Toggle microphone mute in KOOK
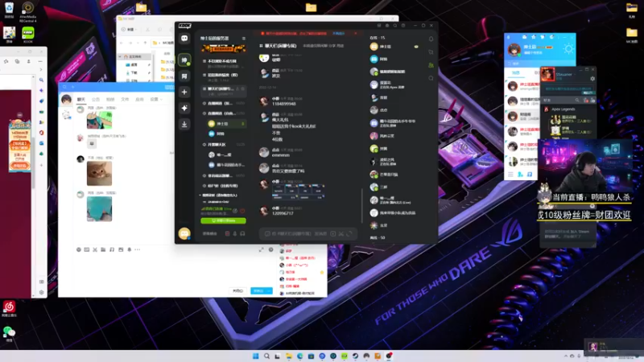The image size is (644, 362). pos(235,233)
